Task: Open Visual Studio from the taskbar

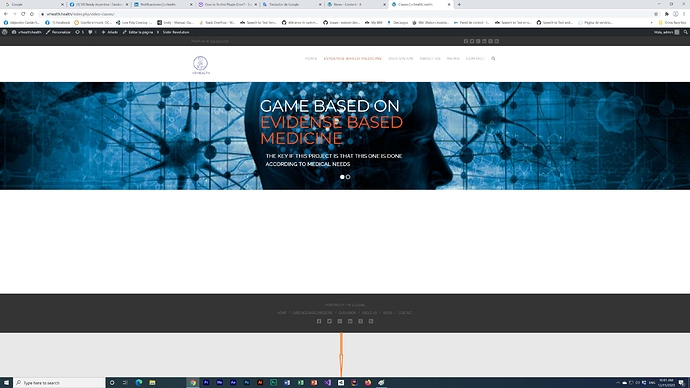Action: click(x=327, y=383)
